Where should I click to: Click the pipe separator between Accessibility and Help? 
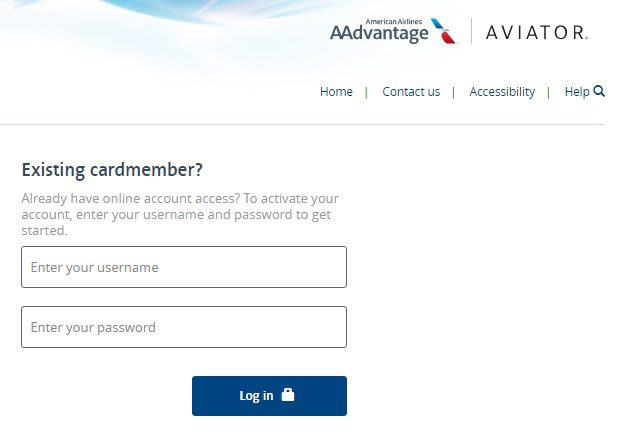tap(549, 92)
